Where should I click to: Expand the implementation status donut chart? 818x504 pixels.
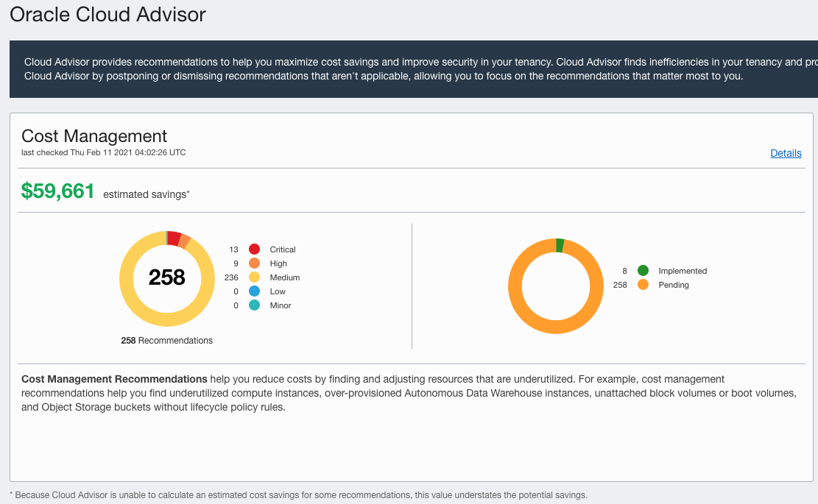coord(556,285)
